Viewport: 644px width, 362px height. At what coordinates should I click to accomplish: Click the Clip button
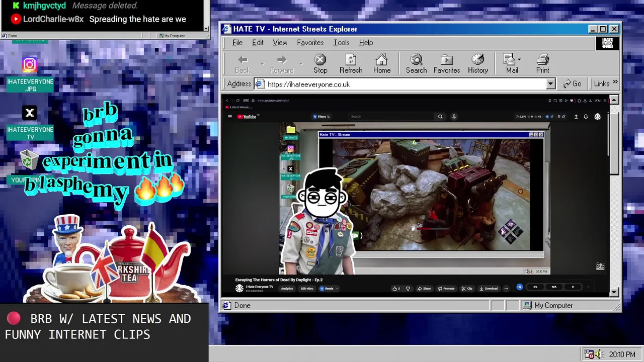[467, 289]
